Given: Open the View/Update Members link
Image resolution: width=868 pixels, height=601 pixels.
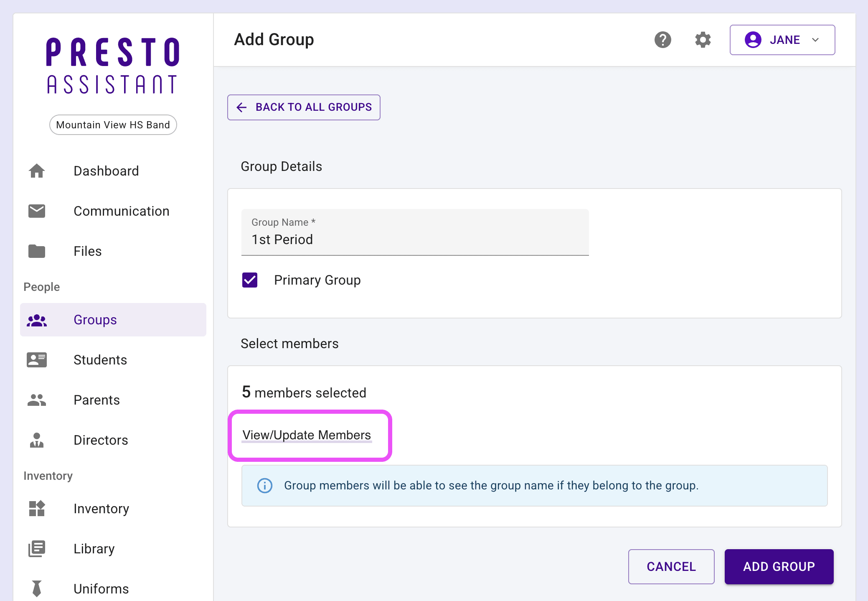Looking at the screenshot, I should pyautogui.click(x=307, y=435).
